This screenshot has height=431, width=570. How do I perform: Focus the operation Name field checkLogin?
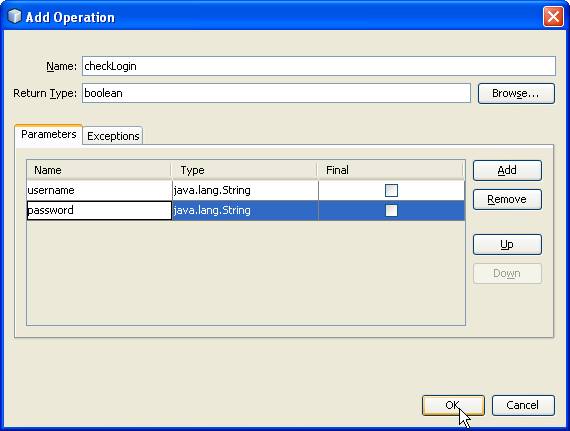[319, 66]
